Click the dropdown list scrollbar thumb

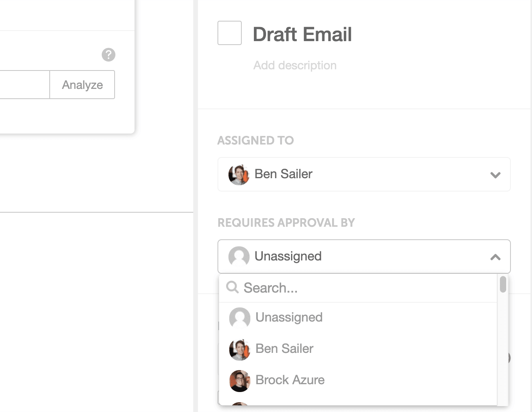[503, 284]
